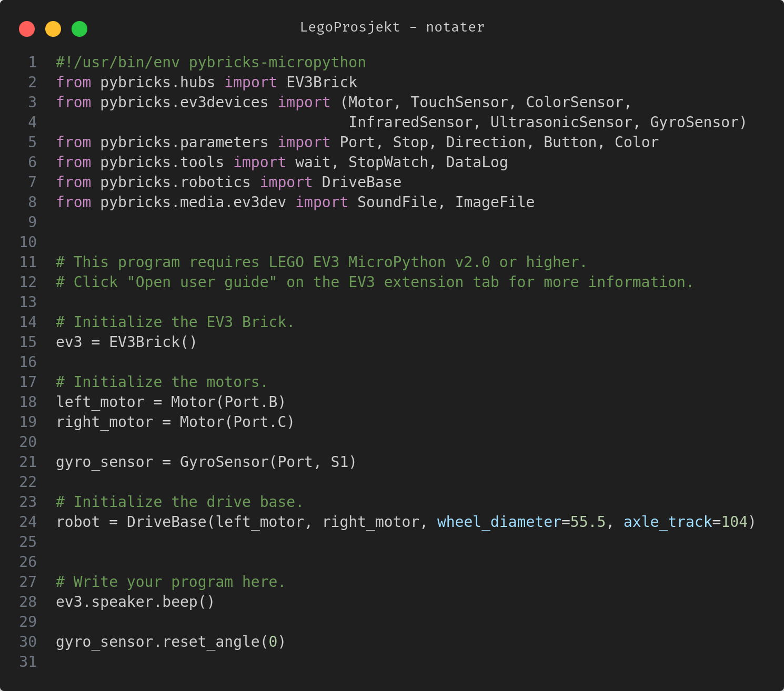784x691 pixels.
Task: Click the ev3.speaker.beep() call
Action: point(135,602)
